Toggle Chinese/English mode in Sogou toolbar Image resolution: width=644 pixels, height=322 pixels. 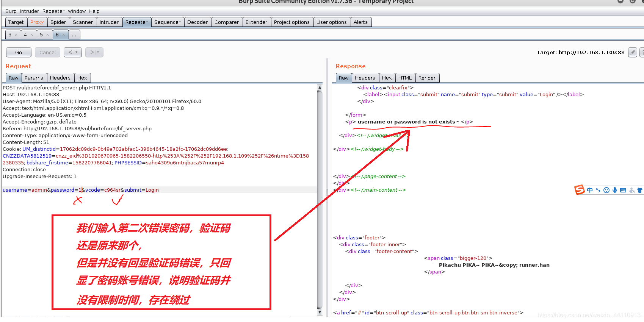pyautogui.click(x=590, y=190)
